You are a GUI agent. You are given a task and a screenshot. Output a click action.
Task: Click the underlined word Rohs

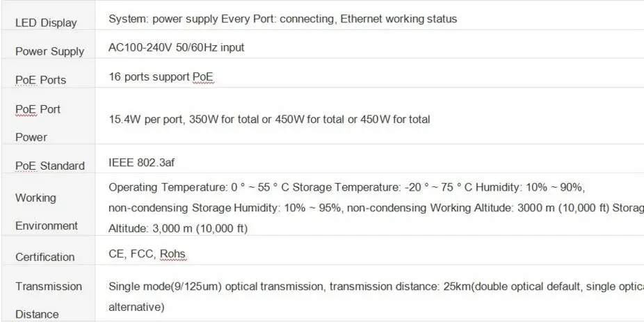172,254
